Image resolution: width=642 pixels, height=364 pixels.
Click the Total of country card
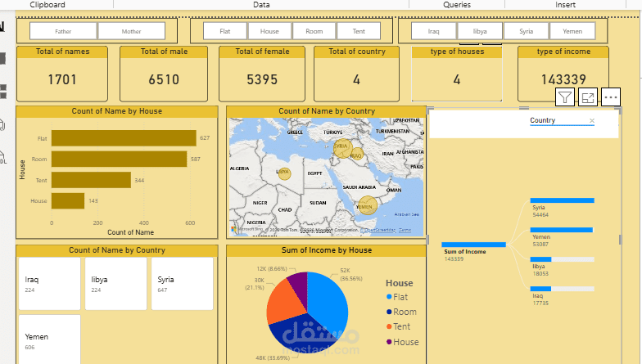(x=357, y=74)
